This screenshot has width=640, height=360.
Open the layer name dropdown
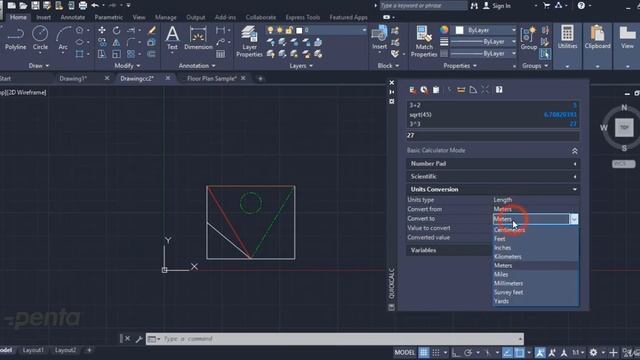coord(364,30)
